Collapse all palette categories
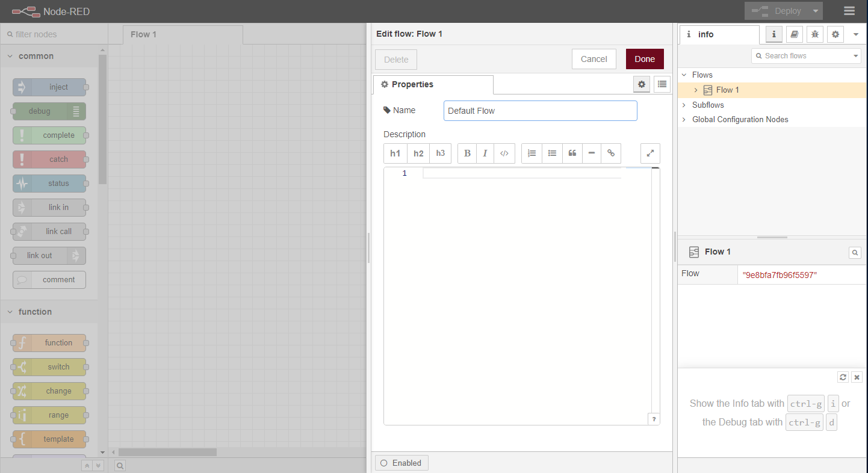Screen dimensions: 868x473 [87, 465]
